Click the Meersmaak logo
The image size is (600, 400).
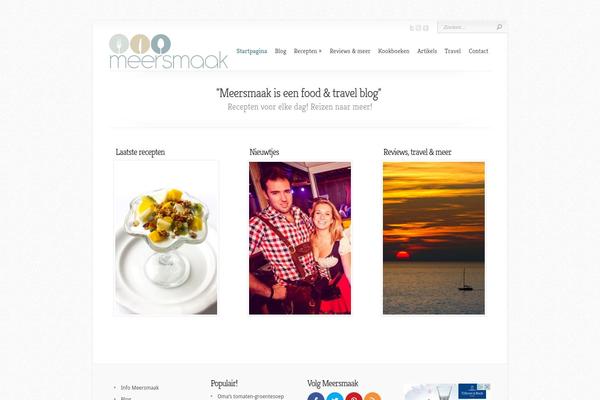[x=168, y=51]
